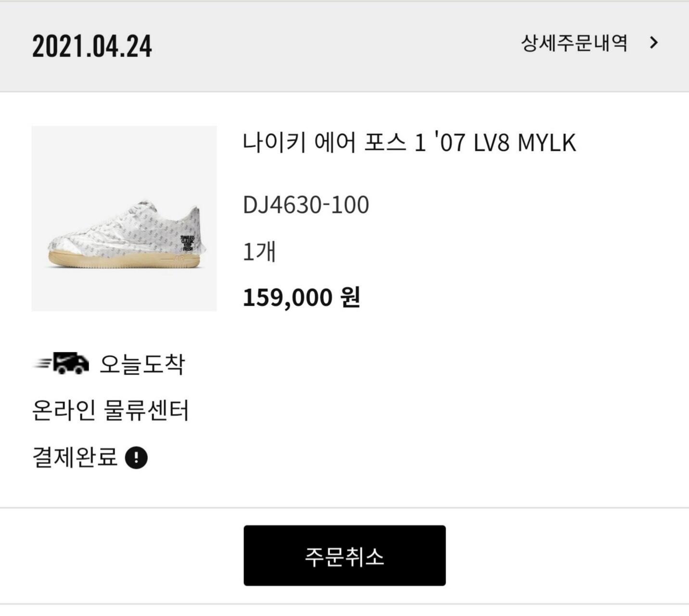Screen dimensions: 689x616
Task: Click the 2021.04.24 order date header
Action: 92,46
